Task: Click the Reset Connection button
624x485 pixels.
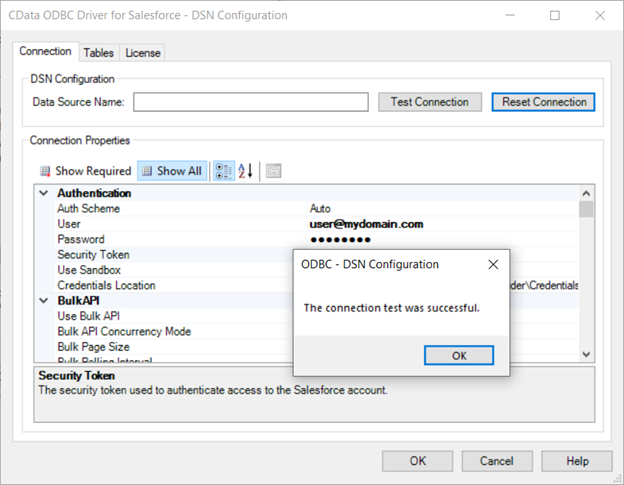Action: click(544, 102)
